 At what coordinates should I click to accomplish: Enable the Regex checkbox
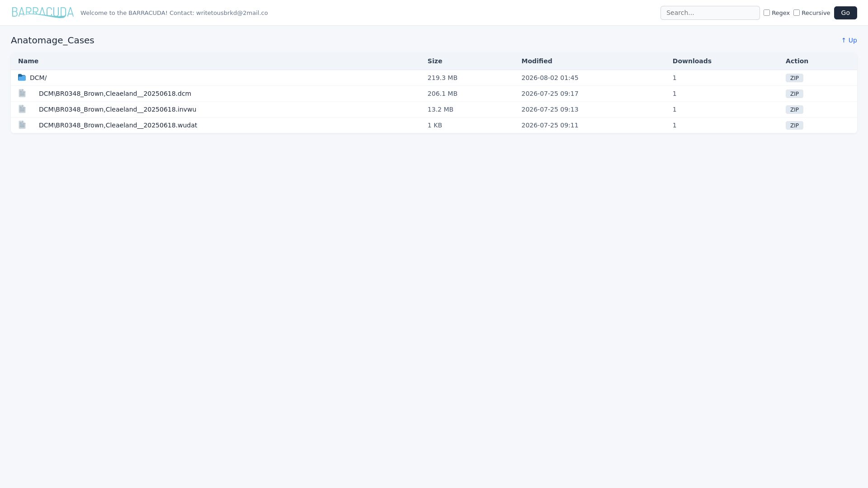767,13
